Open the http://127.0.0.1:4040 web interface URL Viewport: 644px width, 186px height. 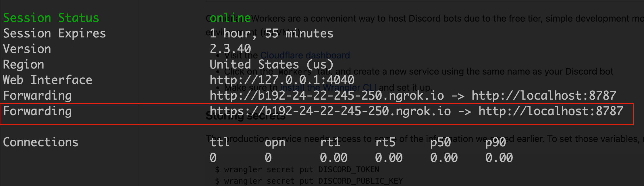282,80
